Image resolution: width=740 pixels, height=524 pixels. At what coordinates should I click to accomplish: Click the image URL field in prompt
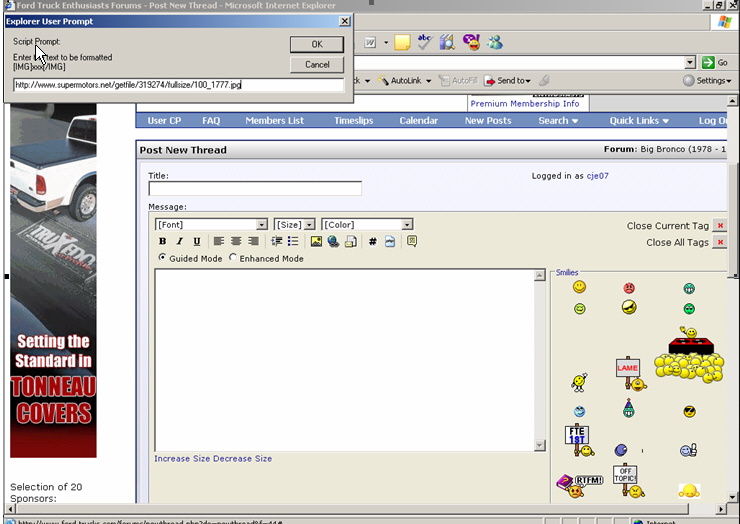click(178, 85)
